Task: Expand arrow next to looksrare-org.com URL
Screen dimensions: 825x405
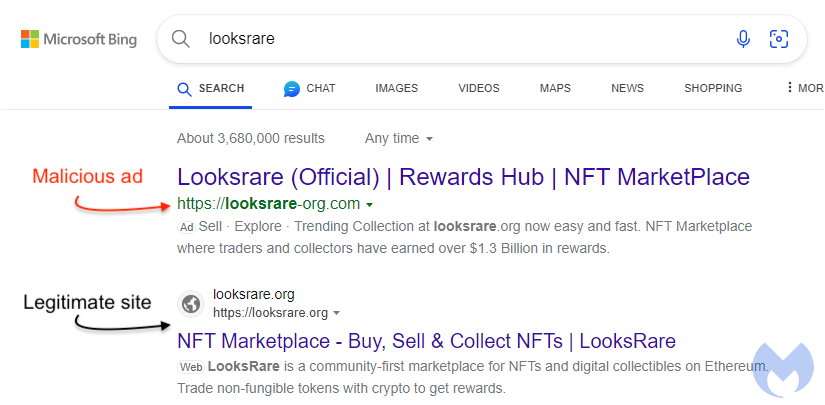Action: click(369, 205)
